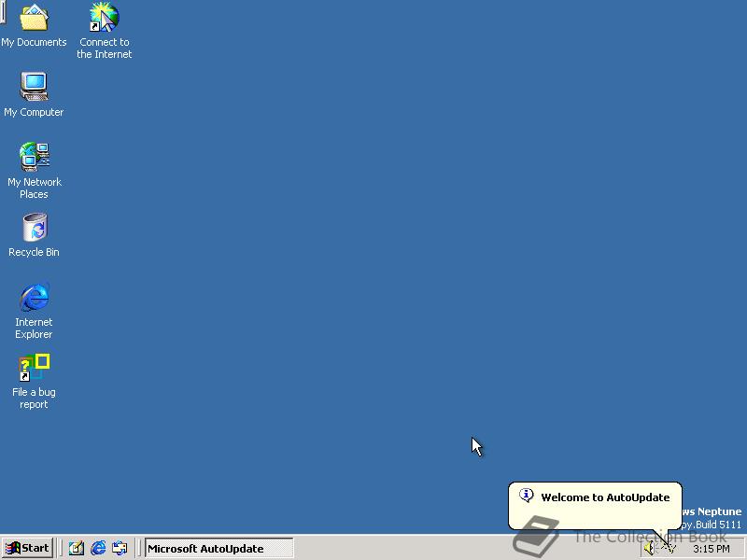747x560 pixels.
Task: Click the Quick Launch toolbar handle
Action: [60, 548]
